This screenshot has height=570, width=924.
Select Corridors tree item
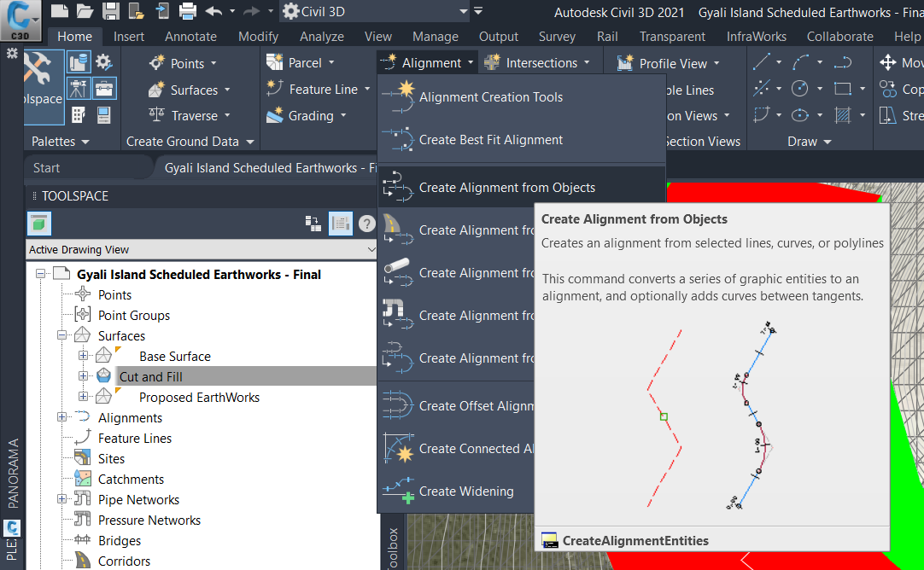(124, 561)
